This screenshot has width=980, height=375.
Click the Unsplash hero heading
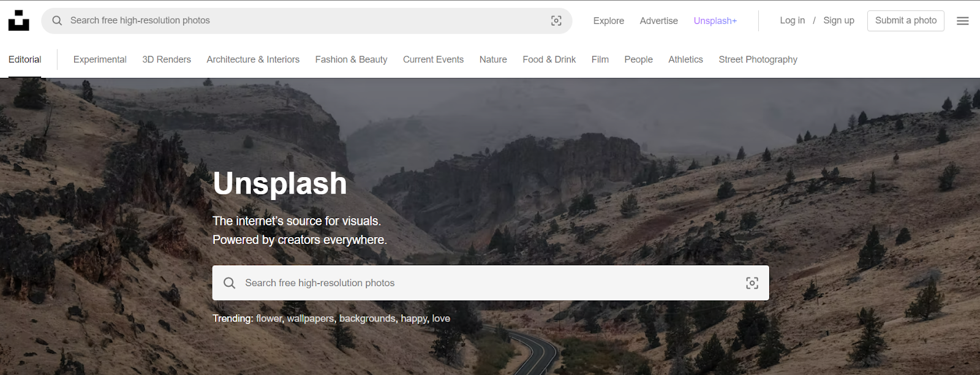point(280,184)
